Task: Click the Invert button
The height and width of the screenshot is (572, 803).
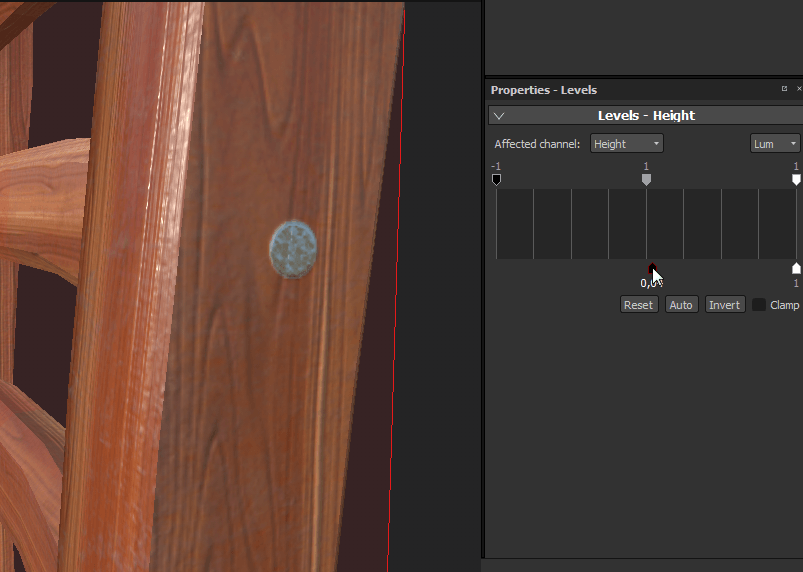Action: (724, 305)
